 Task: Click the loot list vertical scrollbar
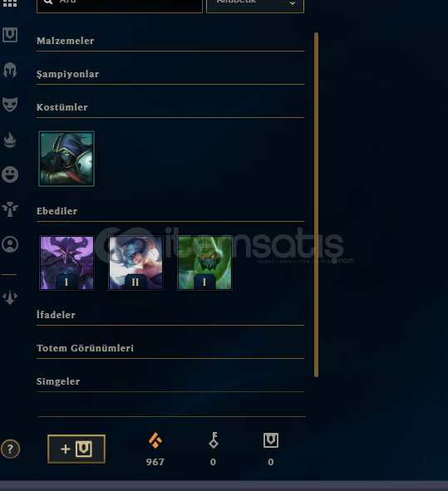pyautogui.click(x=316, y=205)
